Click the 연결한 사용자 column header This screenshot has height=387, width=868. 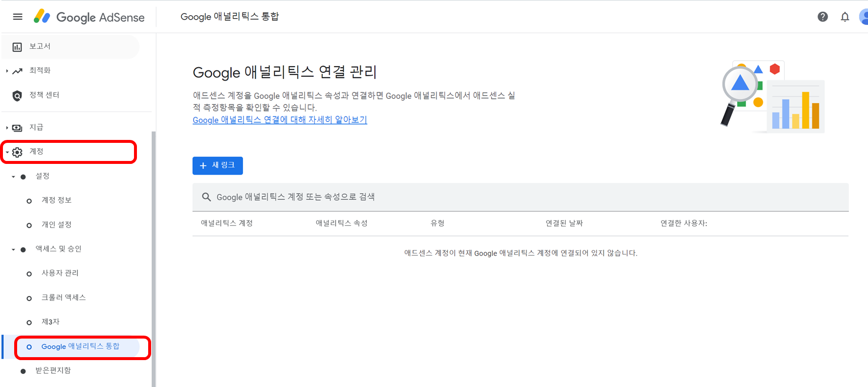(x=684, y=223)
